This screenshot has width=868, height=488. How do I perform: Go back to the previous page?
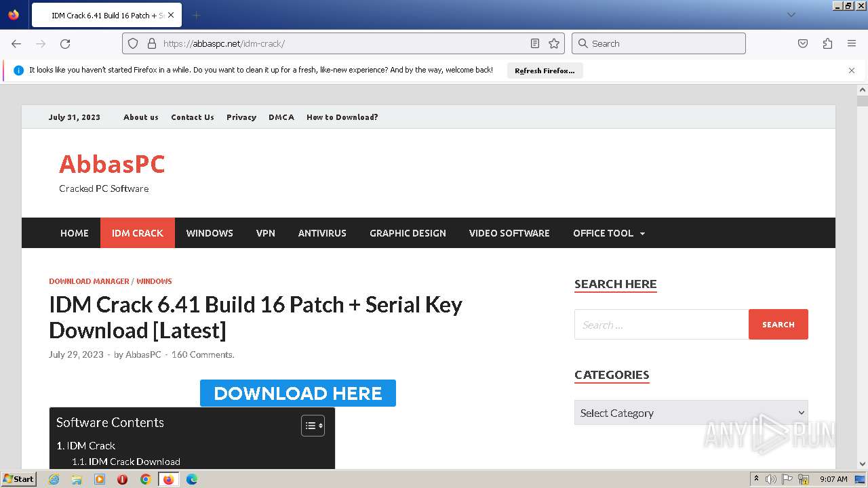[16, 43]
